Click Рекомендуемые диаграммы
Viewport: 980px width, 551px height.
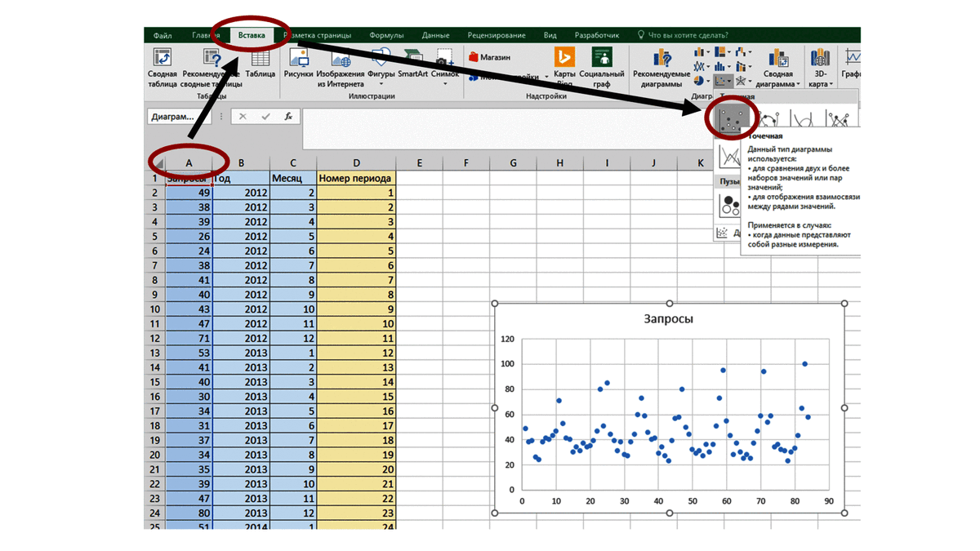pos(661,68)
